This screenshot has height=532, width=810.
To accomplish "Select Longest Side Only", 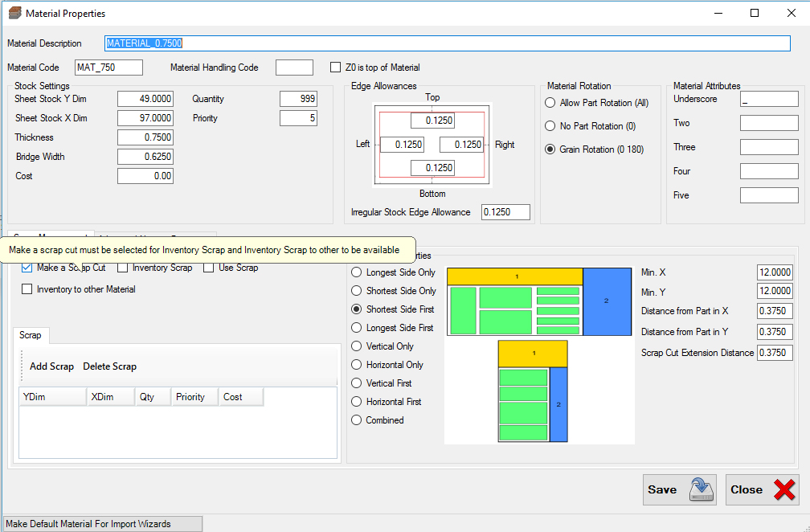I will click(x=355, y=272).
